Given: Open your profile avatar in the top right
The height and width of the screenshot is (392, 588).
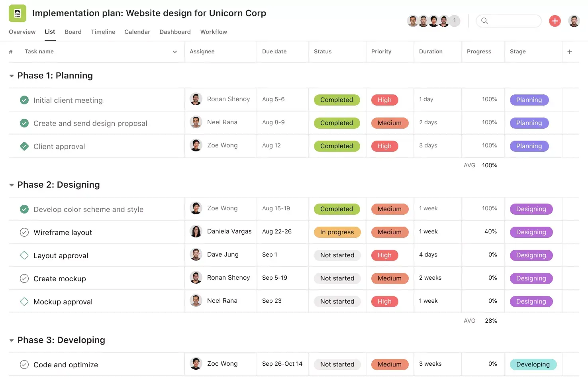Looking at the screenshot, I should click(574, 21).
